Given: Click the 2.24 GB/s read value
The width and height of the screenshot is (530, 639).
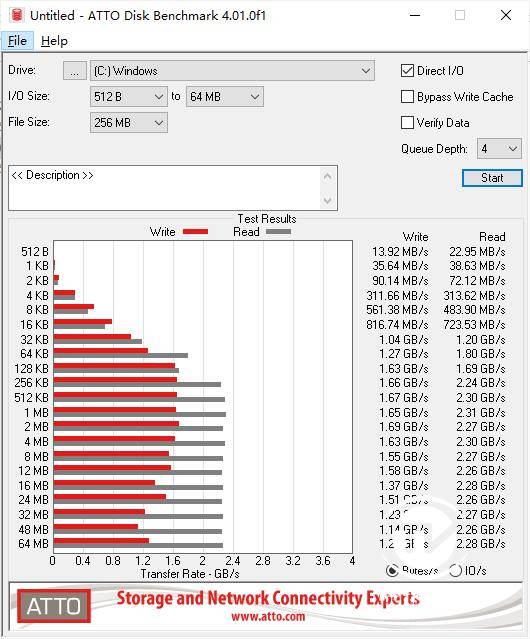Looking at the screenshot, I should [481, 383].
